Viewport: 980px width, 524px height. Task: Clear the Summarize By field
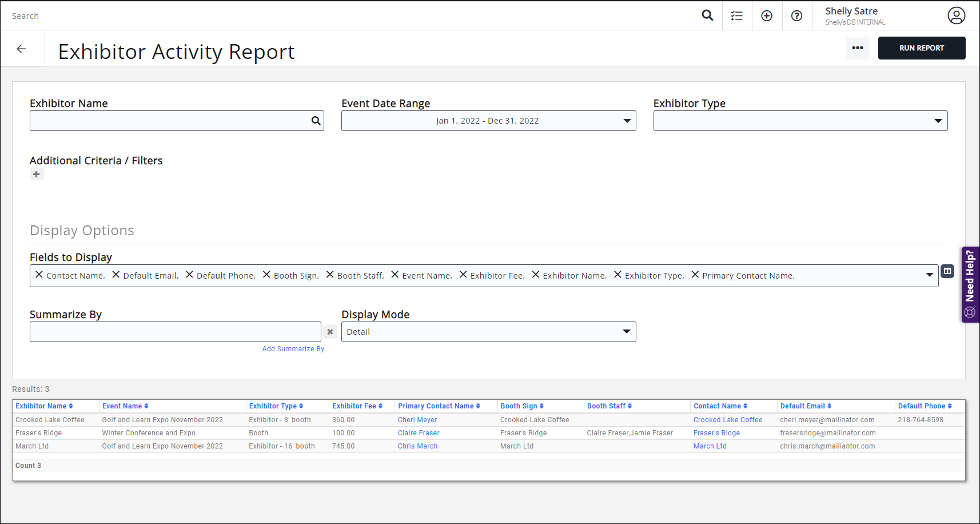[x=330, y=332]
